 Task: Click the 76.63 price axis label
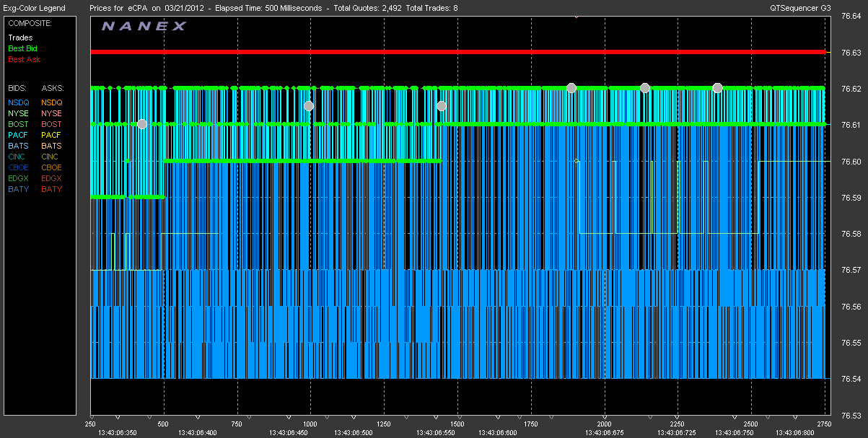click(851, 53)
